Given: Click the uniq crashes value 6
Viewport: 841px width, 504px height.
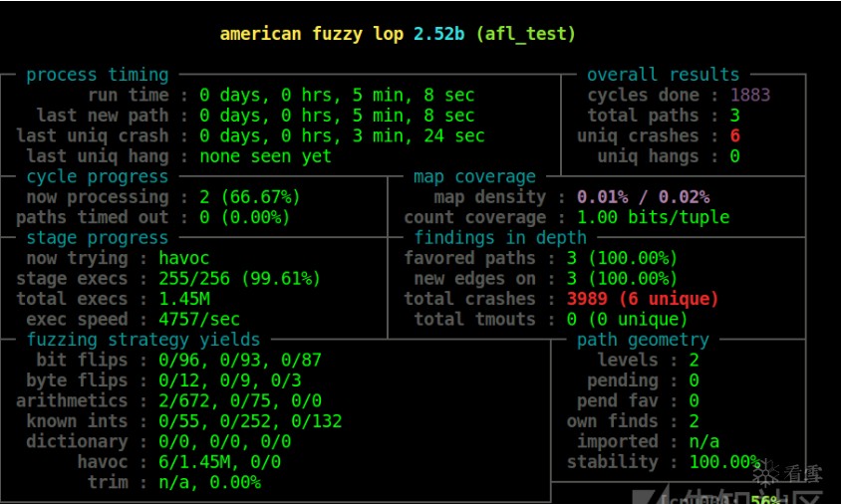Looking at the screenshot, I should 734,135.
